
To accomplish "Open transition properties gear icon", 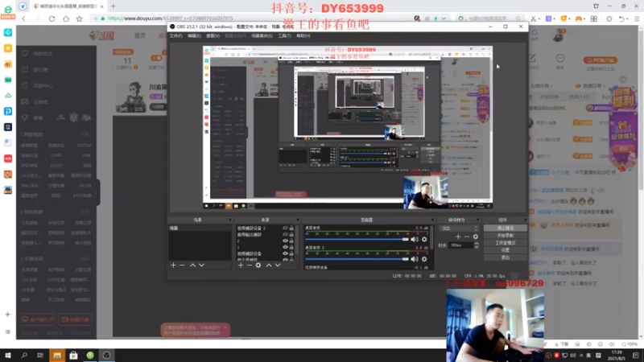I will click(x=476, y=237).
